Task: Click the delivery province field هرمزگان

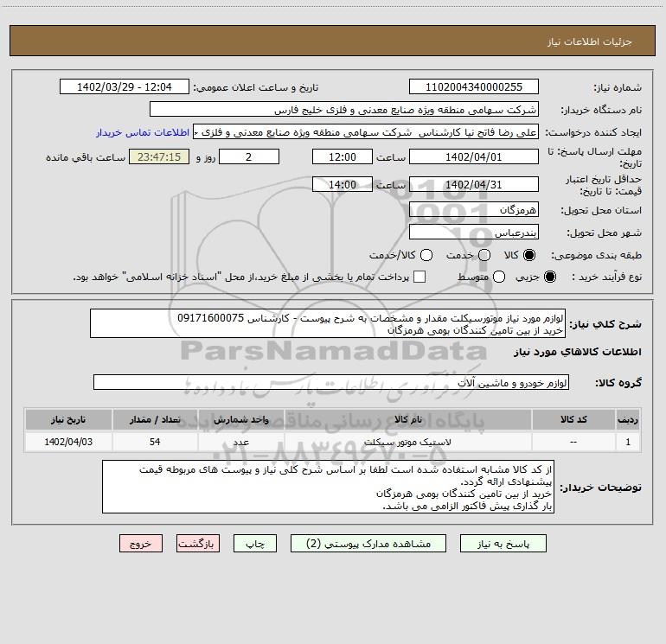Action: click(474, 210)
